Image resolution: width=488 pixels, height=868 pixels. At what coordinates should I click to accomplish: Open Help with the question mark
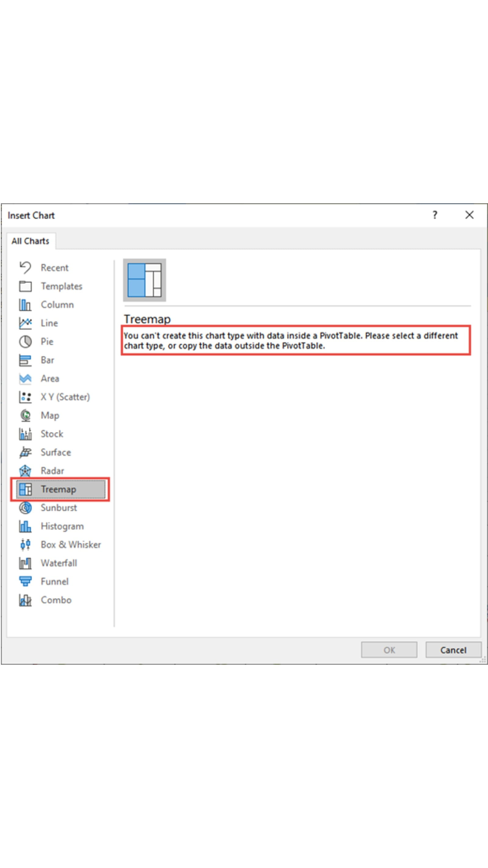[435, 215]
